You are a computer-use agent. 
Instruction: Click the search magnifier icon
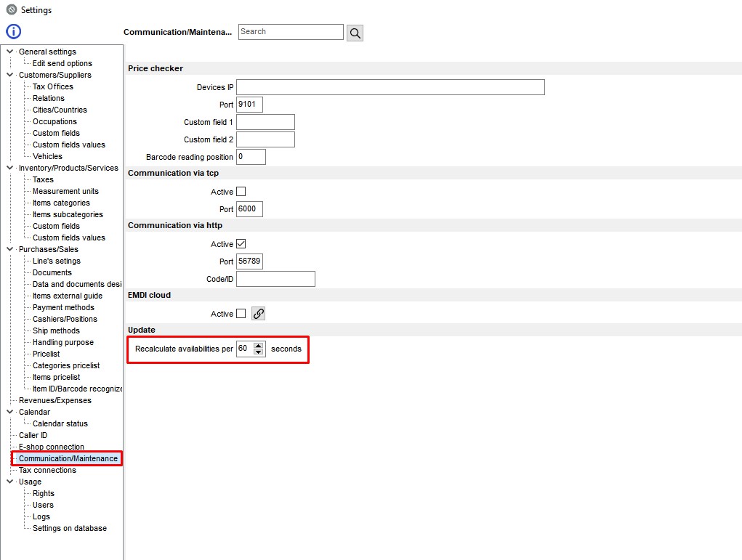point(354,32)
